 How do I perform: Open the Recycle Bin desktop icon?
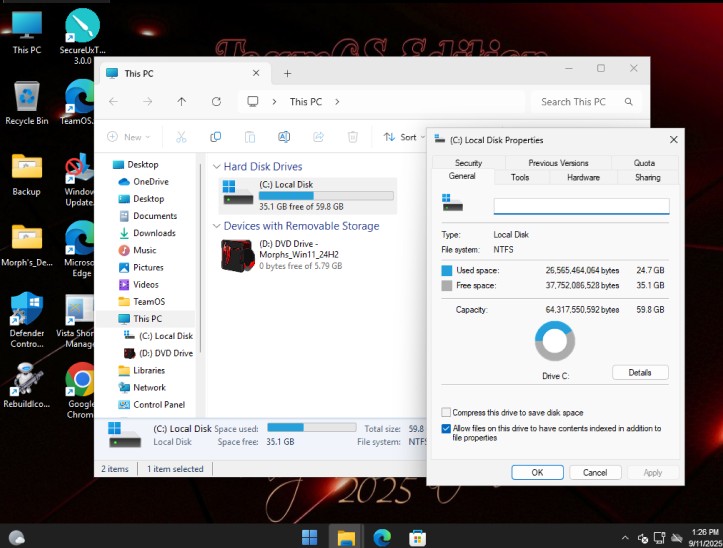coord(27,103)
